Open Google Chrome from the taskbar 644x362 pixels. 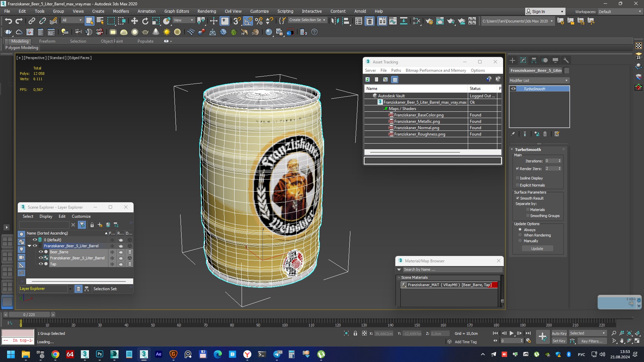[55, 354]
